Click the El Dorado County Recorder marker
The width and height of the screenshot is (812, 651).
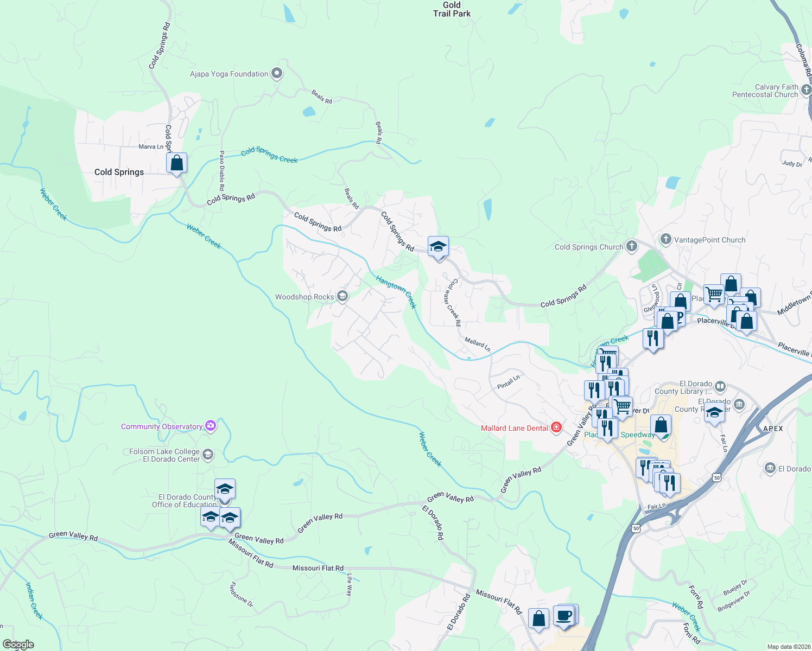pyautogui.click(x=739, y=404)
